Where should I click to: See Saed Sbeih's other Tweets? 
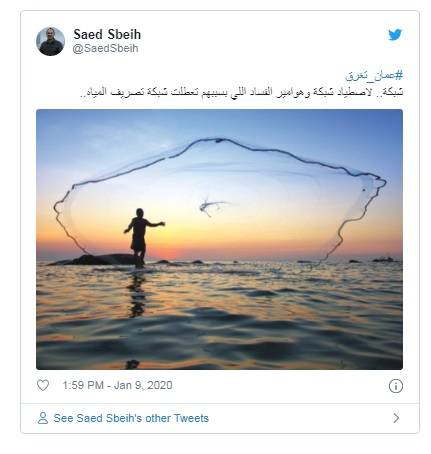pos(131,418)
